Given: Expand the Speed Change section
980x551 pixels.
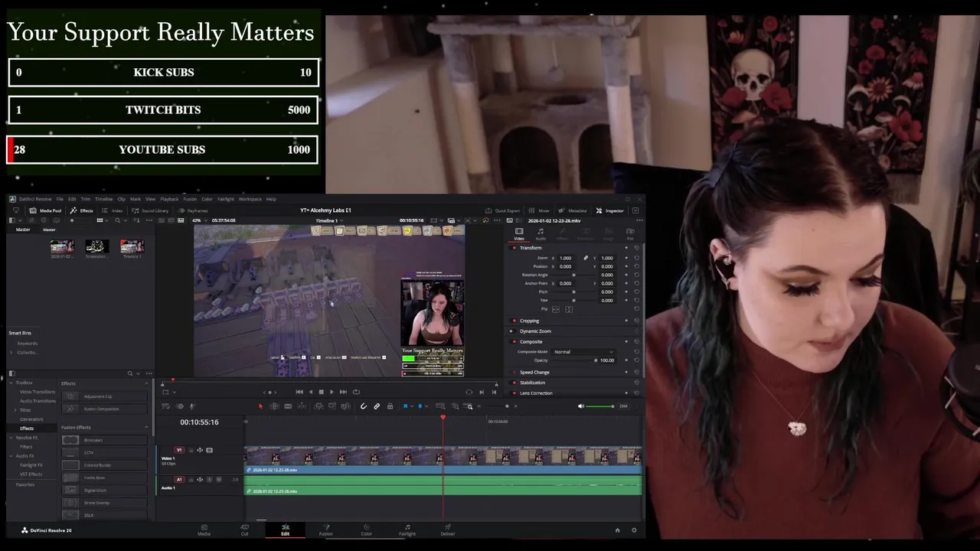Looking at the screenshot, I should (x=534, y=372).
